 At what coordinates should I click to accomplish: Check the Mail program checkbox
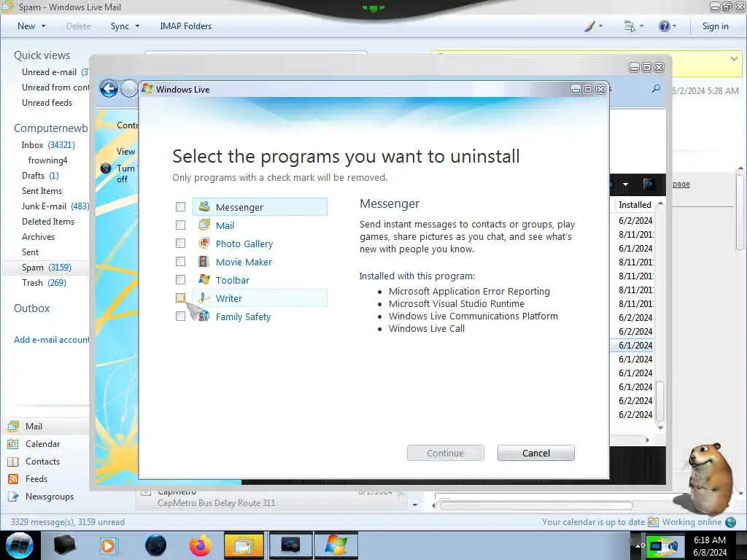pyautogui.click(x=181, y=225)
